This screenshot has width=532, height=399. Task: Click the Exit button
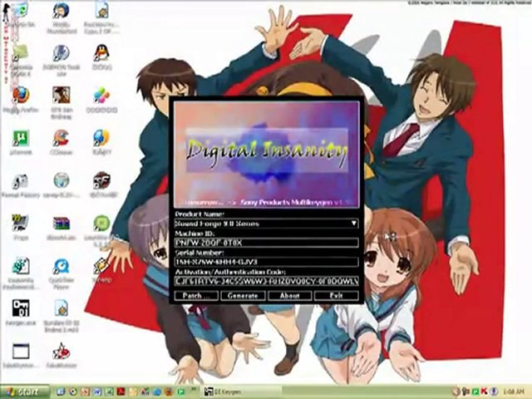(336, 296)
